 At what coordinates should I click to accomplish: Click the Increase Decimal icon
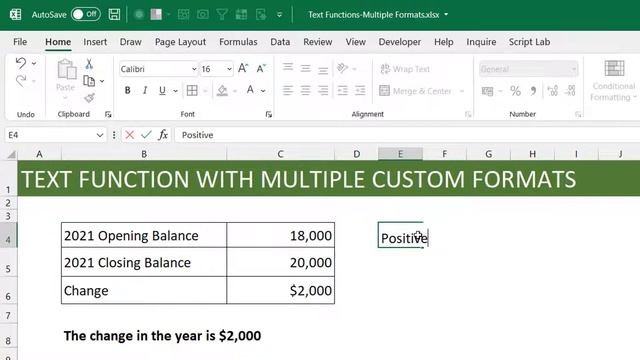tap(553, 91)
